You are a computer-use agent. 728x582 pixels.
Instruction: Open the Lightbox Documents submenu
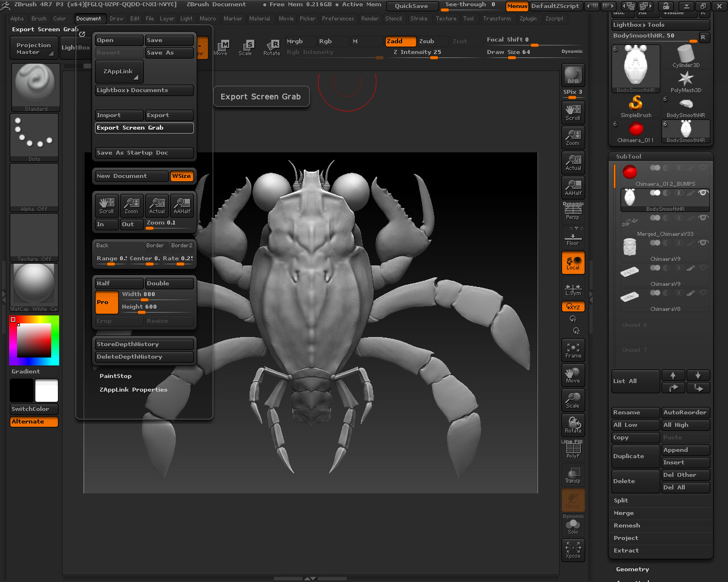coord(144,90)
